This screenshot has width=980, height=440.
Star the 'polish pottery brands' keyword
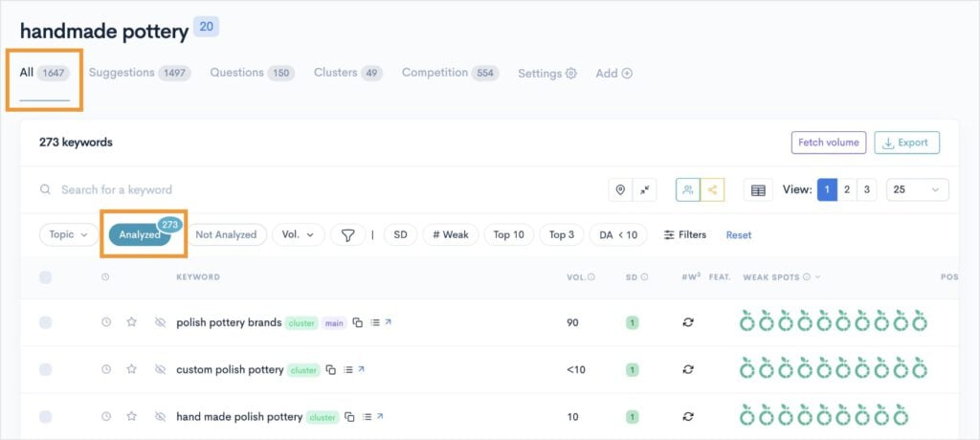click(x=133, y=322)
